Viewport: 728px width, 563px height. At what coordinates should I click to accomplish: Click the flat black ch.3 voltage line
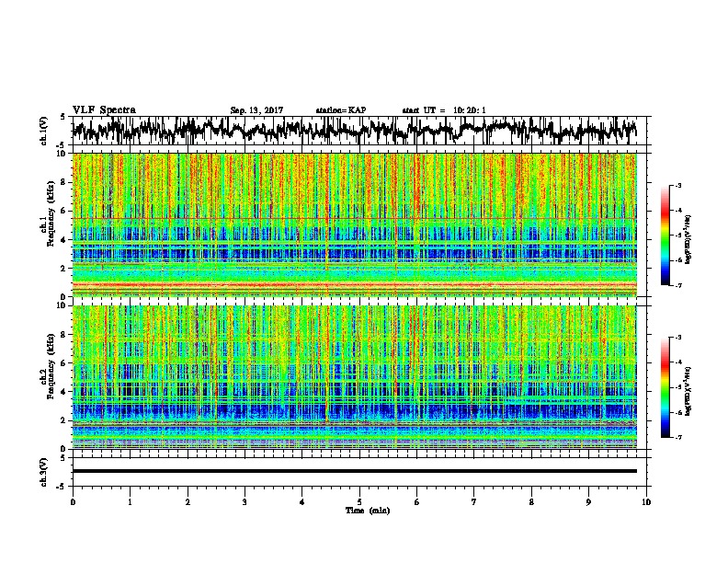pos(354,471)
